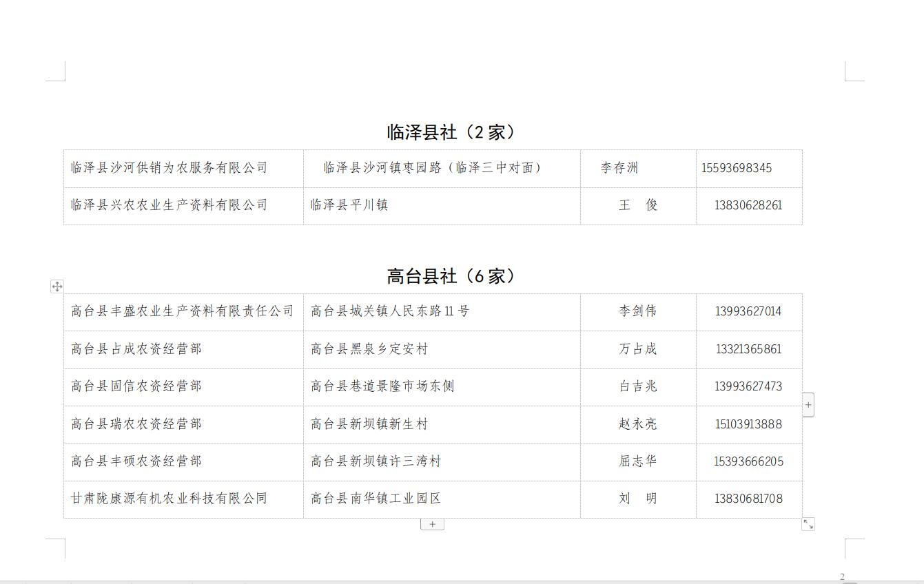Click the phone number 13830628261

[x=748, y=205]
